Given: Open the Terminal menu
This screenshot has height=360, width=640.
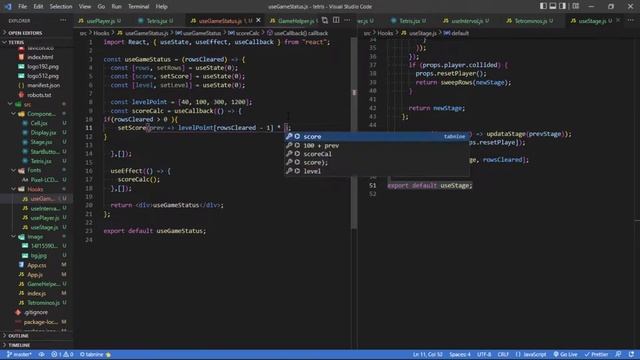Looking at the screenshot, I should (x=139, y=7).
